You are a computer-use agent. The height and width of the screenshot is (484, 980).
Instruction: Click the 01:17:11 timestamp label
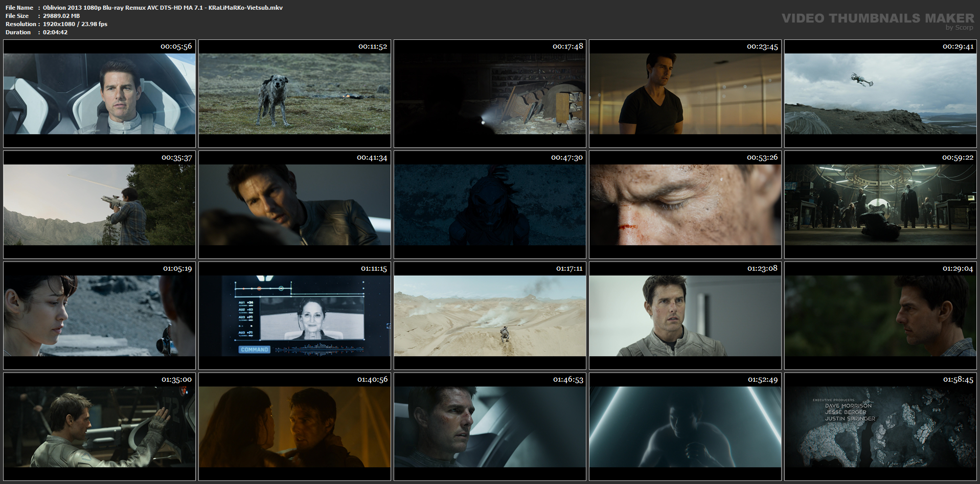tap(569, 269)
